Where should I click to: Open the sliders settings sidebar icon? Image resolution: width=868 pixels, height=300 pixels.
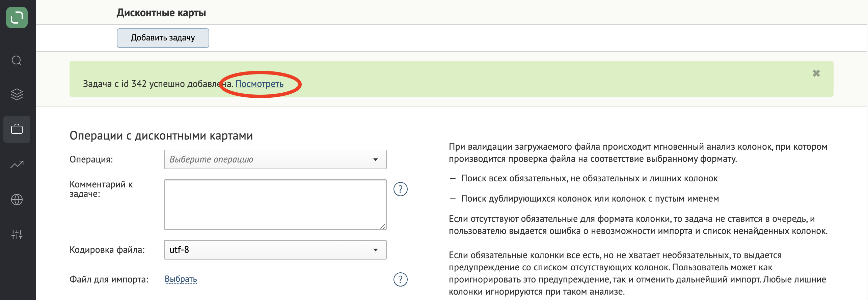(x=17, y=235)
